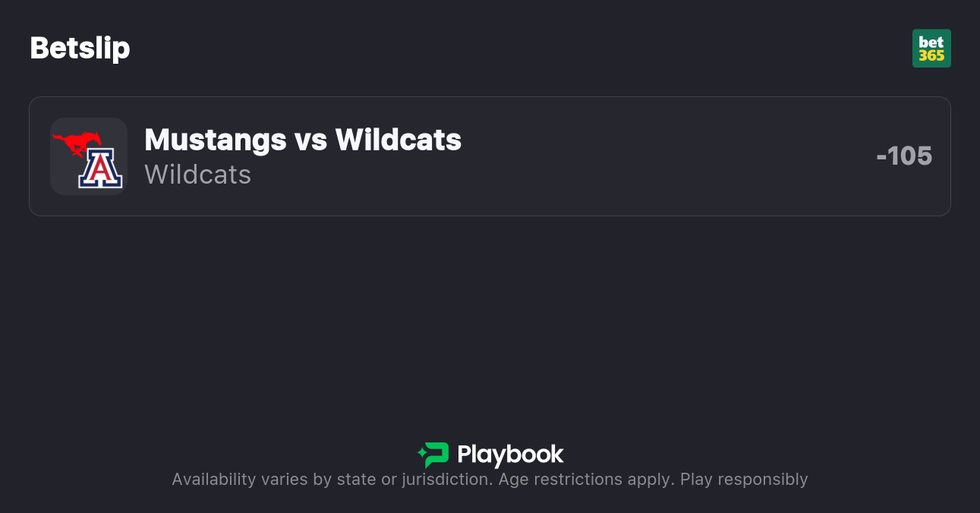The width and height of the screenshot is (980, 513).
Task: Click the Mustangs vs Wildcats matchup title
Action: [x=303, y=140]
